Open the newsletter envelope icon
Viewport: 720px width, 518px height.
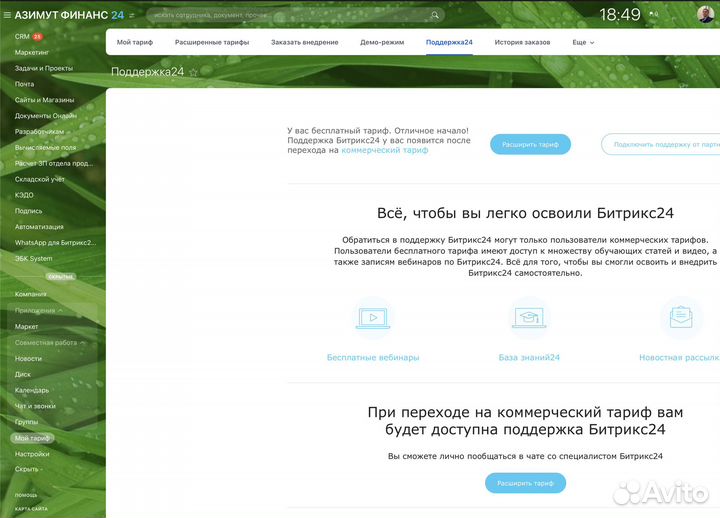(681, 317)
